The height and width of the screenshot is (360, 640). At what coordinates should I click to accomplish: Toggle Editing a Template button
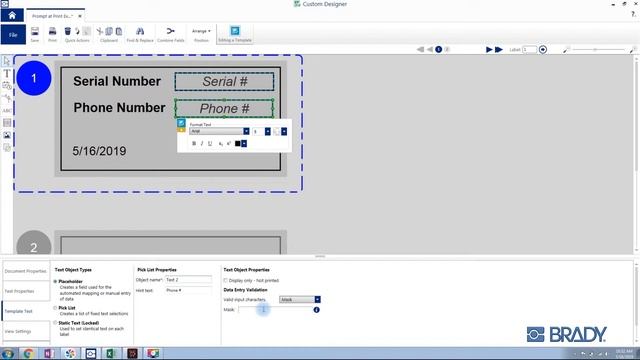pyautogui.click(x=235, y=34)
